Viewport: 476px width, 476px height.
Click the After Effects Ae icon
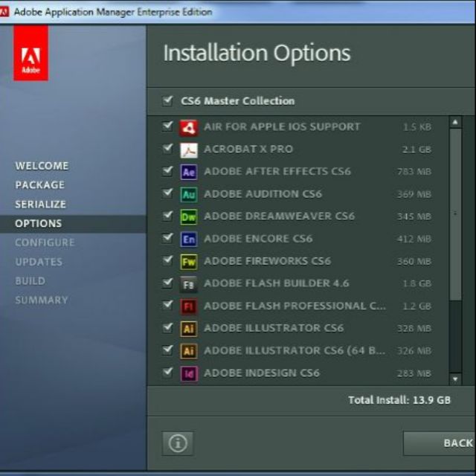[x=188, y=172]
